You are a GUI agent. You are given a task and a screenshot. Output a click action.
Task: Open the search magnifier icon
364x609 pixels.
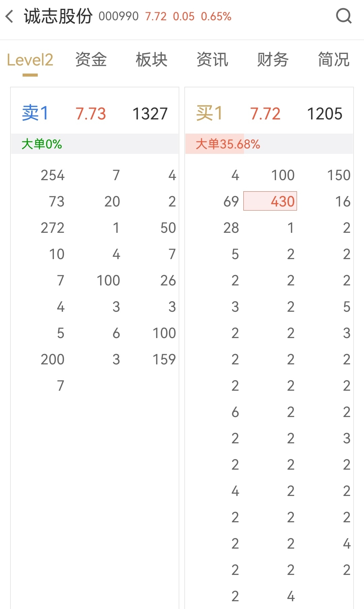pyautogui.click(x=344, y=16)
